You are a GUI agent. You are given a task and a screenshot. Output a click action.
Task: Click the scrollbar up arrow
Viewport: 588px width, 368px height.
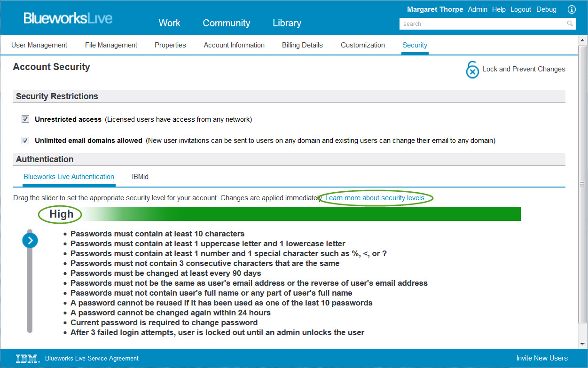tap(582, 40)
